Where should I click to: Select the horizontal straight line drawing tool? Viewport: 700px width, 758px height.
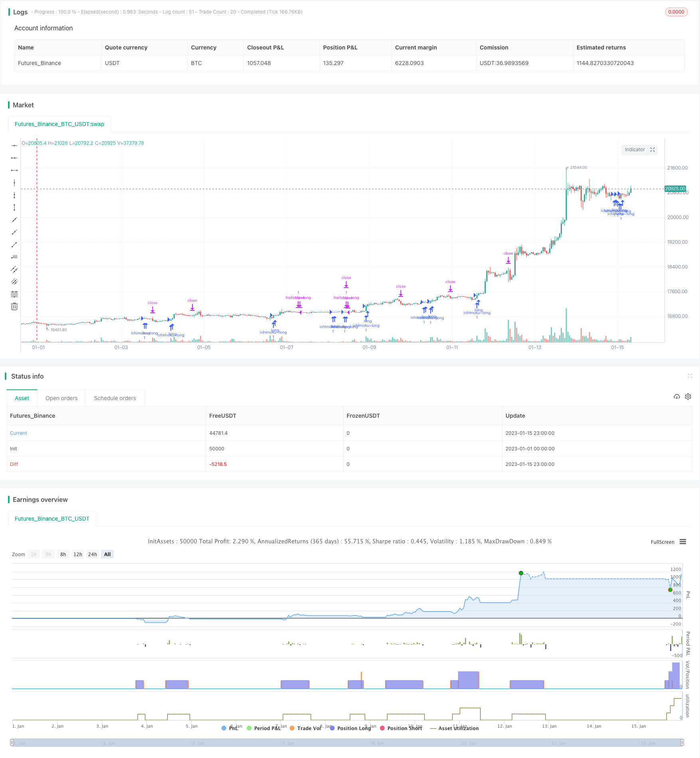pyautogui.click(x=14, y=146)
